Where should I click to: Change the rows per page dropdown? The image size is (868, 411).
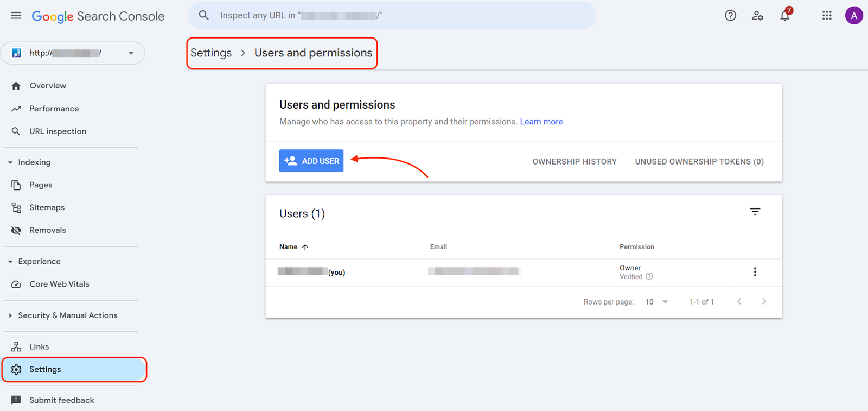[656, 302]
